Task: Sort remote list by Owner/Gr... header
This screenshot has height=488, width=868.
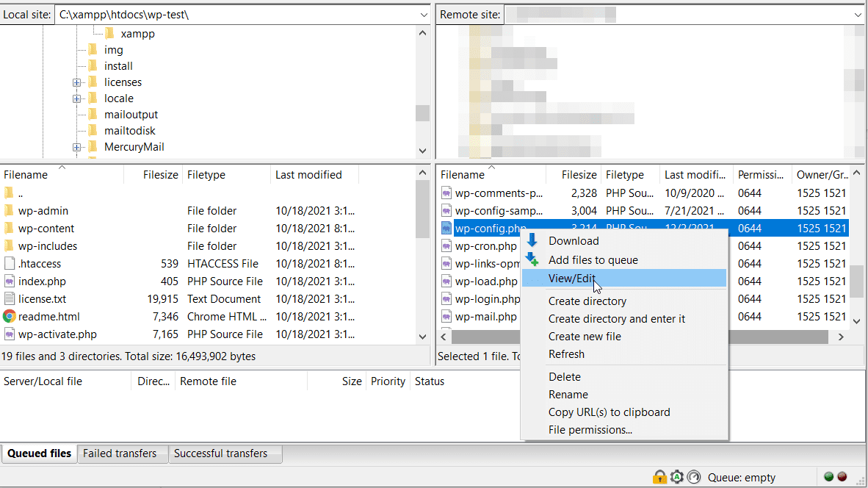Action: tap(822, 174)
